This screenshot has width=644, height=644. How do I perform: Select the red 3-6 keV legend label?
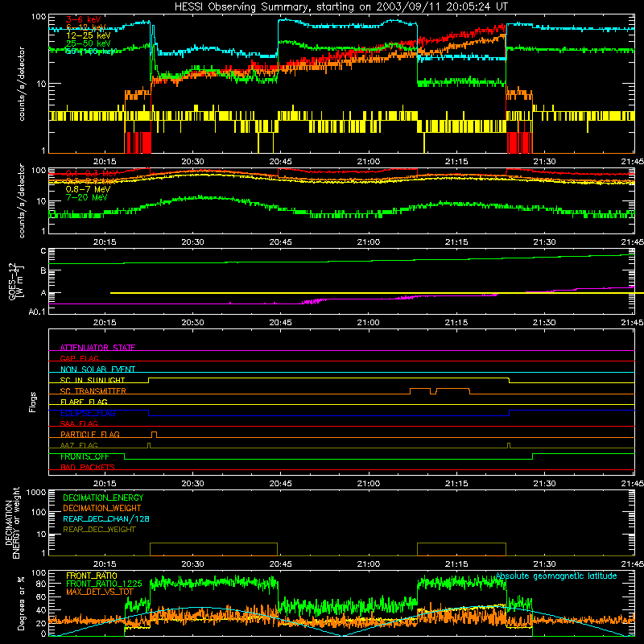coord(84,19)
